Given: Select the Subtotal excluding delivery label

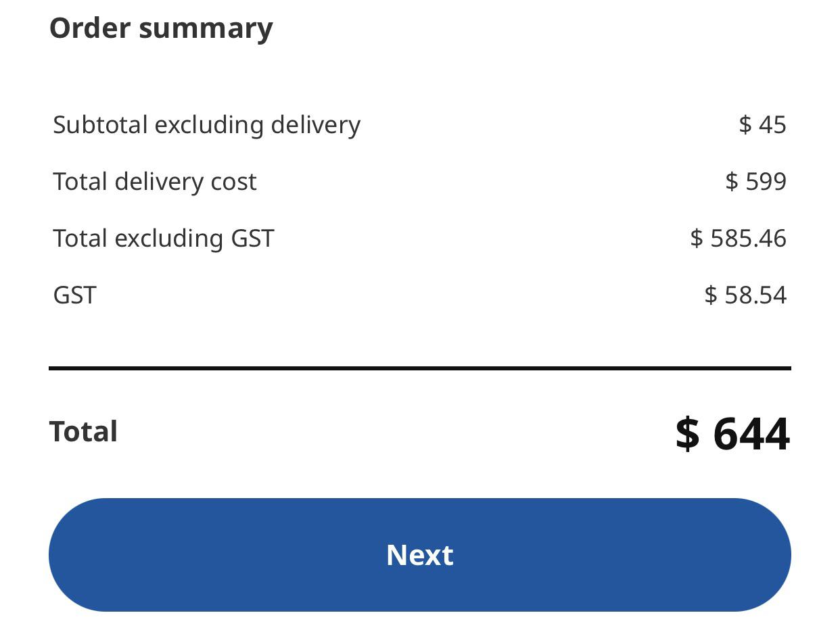Looking at the screenshot, I should [206, 124].
